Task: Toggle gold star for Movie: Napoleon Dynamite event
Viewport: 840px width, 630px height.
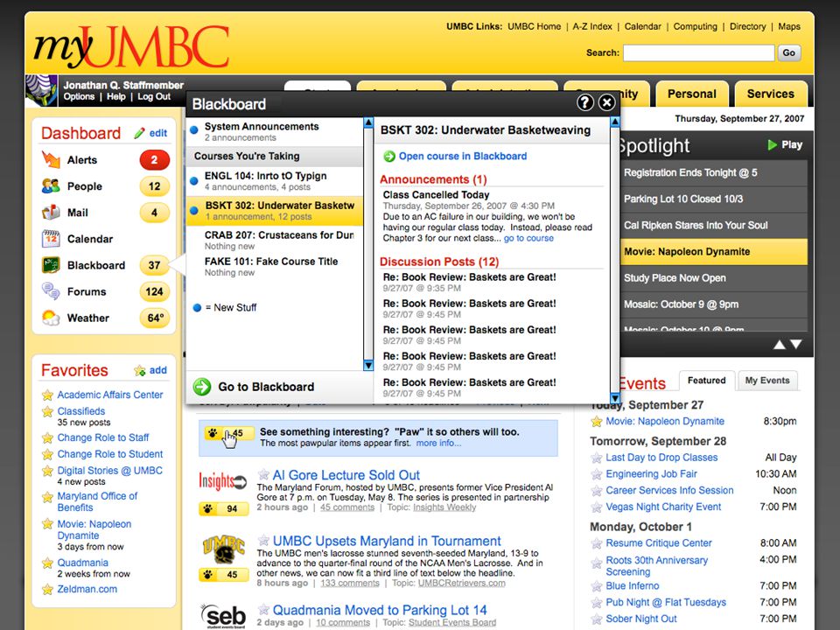Action: pyautogui.click(x=596, y=422)
